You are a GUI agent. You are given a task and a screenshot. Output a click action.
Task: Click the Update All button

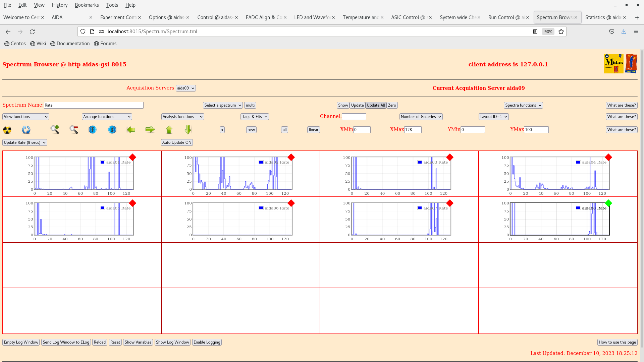(x=376, y=105)
